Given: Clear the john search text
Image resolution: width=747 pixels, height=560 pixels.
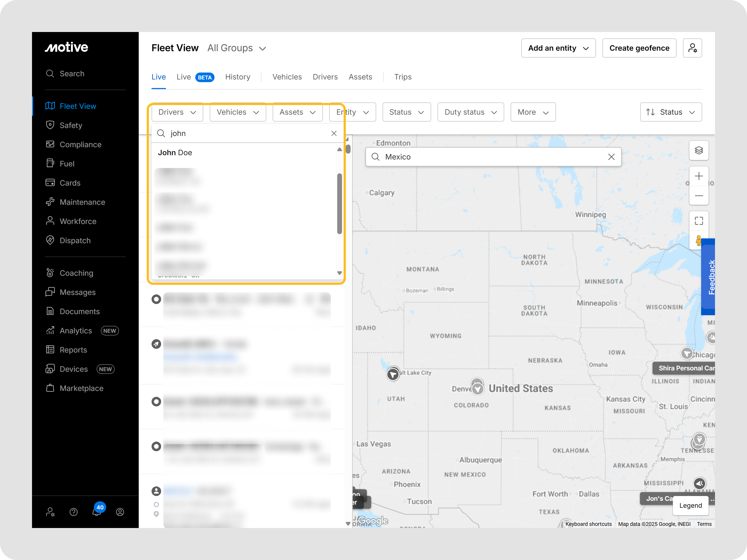Looking at the screenshot, I should (x=334, y=133).
